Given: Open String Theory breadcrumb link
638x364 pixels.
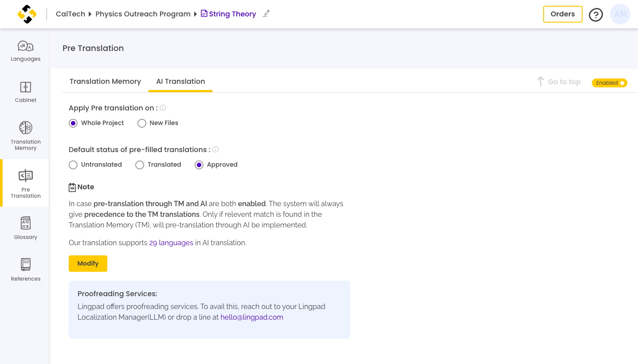Looking at the screenshot, I should (x=232, y=14).
